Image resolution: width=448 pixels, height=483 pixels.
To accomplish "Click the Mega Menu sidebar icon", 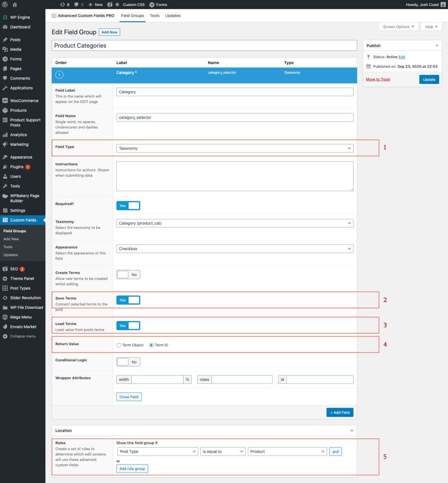I will click(5, 317).
